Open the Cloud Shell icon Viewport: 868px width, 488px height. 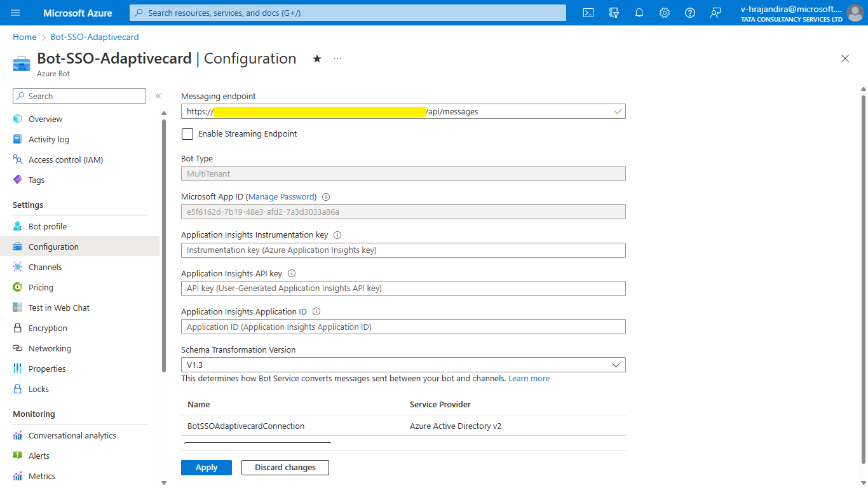[x=588, y=13]
